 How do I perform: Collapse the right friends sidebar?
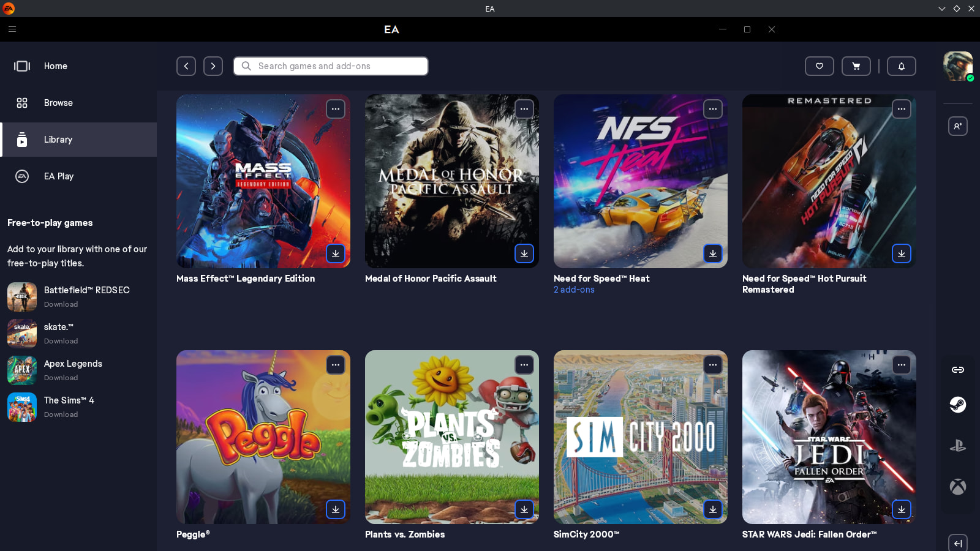pyautogui.click(x=957, y=543)
